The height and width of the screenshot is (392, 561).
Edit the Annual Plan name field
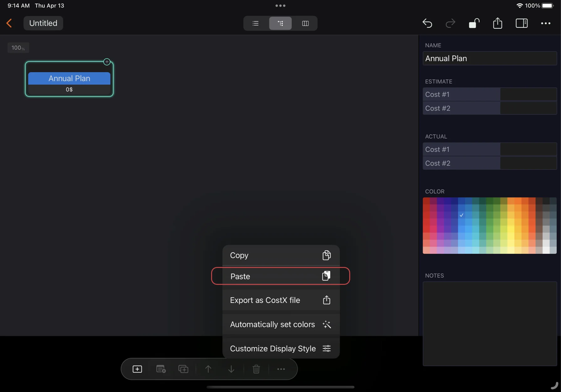[489, 59]
